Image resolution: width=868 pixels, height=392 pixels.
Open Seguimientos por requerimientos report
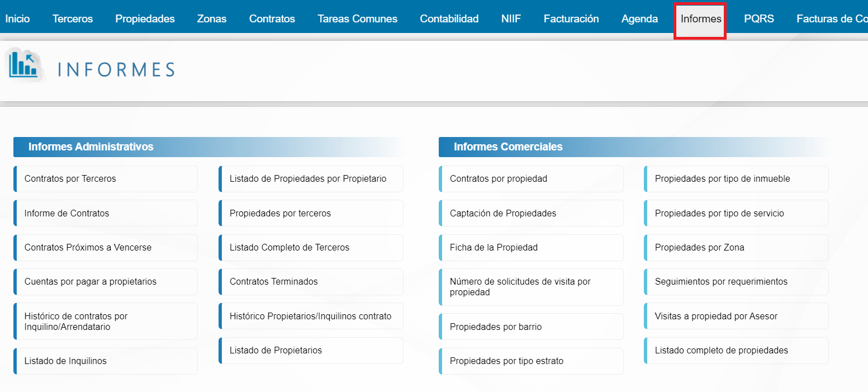736,282
